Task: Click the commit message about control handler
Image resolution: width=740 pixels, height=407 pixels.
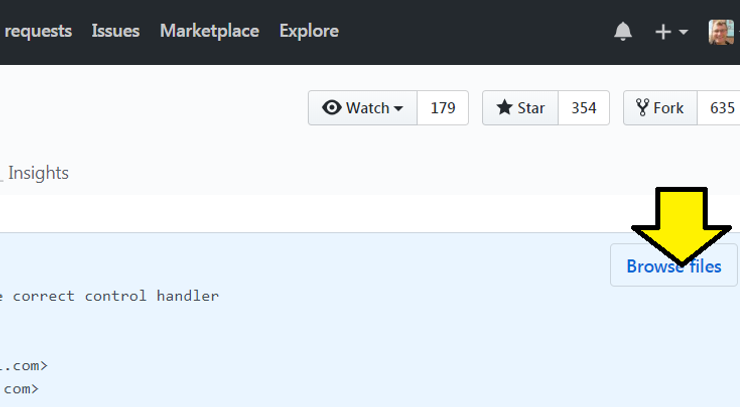Action: pyautogui.click(x=110, y=296)
